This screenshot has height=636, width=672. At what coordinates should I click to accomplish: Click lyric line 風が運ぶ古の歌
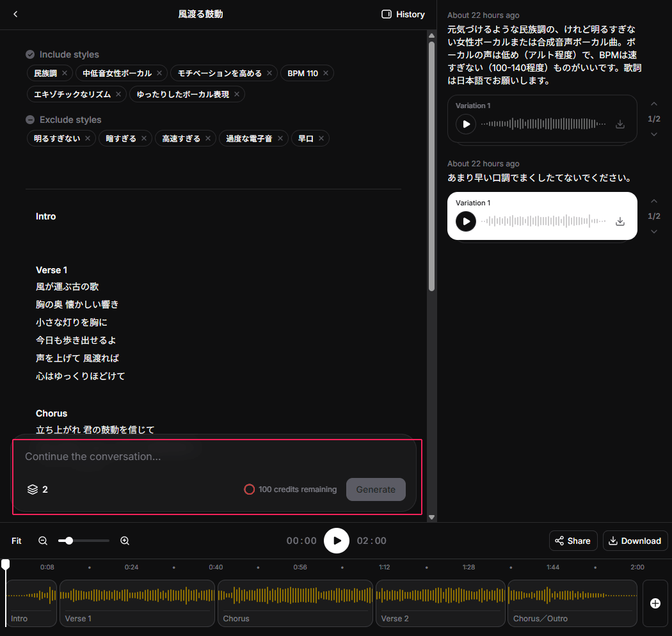click(x=67, y=286)
